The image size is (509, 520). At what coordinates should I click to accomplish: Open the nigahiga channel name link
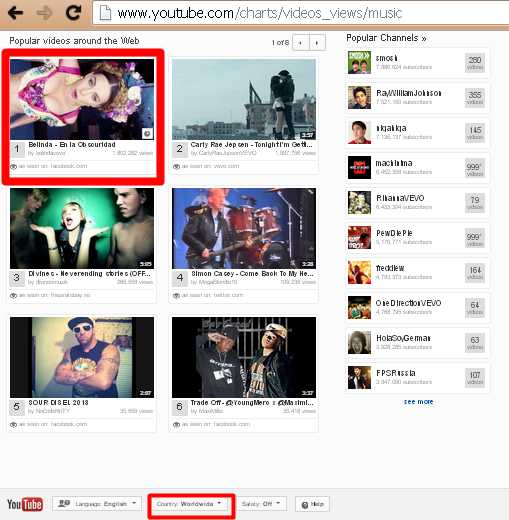pos(391,128)
